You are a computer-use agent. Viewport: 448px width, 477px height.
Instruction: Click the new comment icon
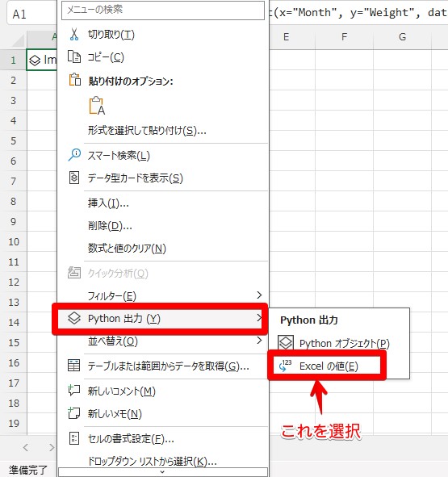tap(74, 390)
